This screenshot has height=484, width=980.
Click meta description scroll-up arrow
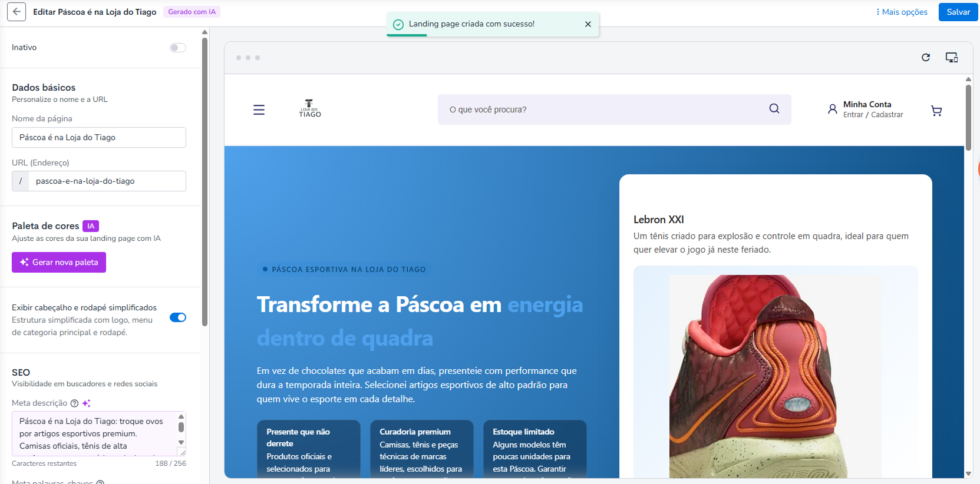click(x=181, y=416)
